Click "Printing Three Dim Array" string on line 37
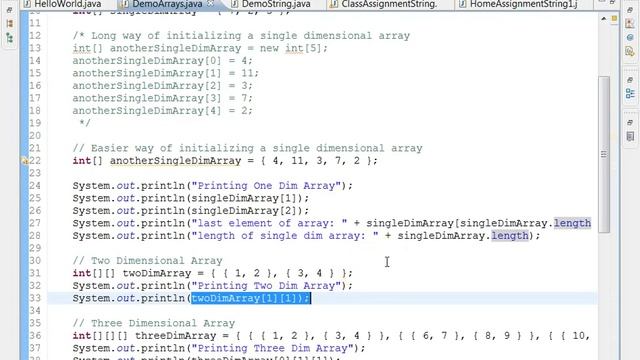This screenshot has height=360, width=640. 272,348
